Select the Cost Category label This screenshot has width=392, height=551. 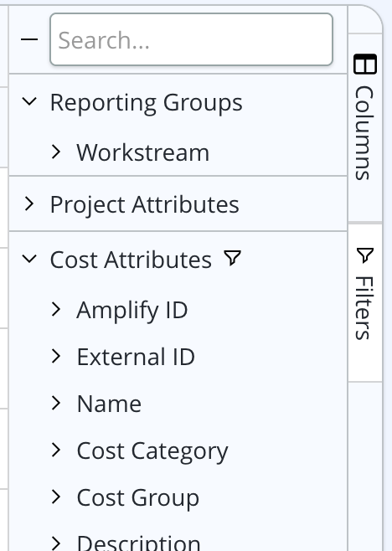[x=152, y=451]
